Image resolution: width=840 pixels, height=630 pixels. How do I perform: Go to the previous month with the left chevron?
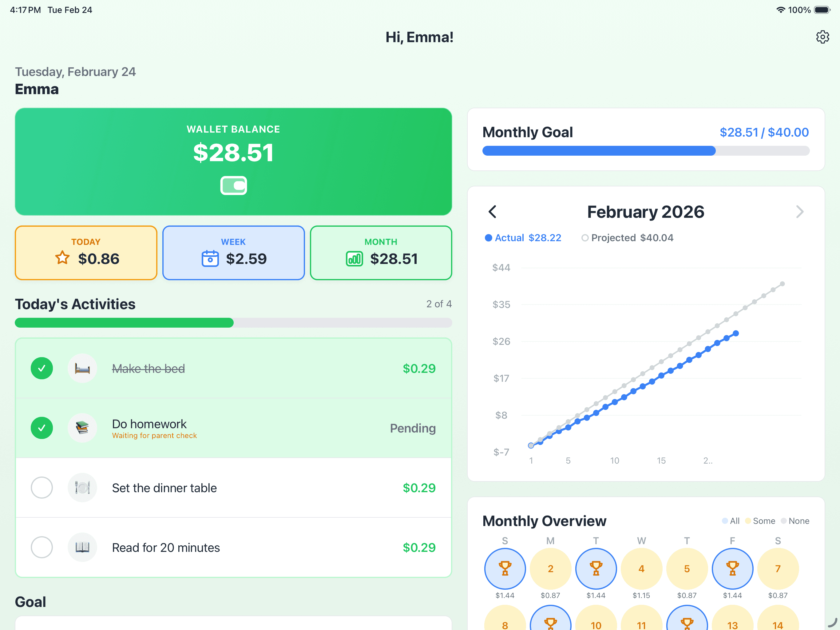point(493,212)
